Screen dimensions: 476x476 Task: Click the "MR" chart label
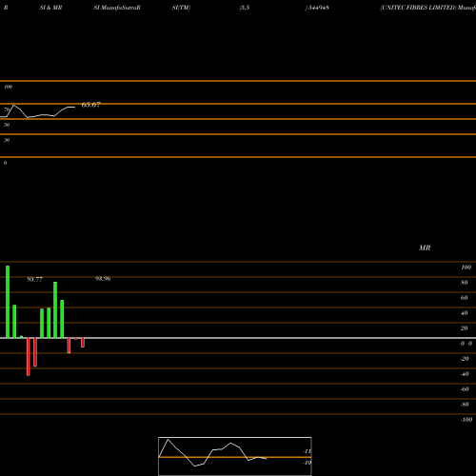click(x=425, y=248)
